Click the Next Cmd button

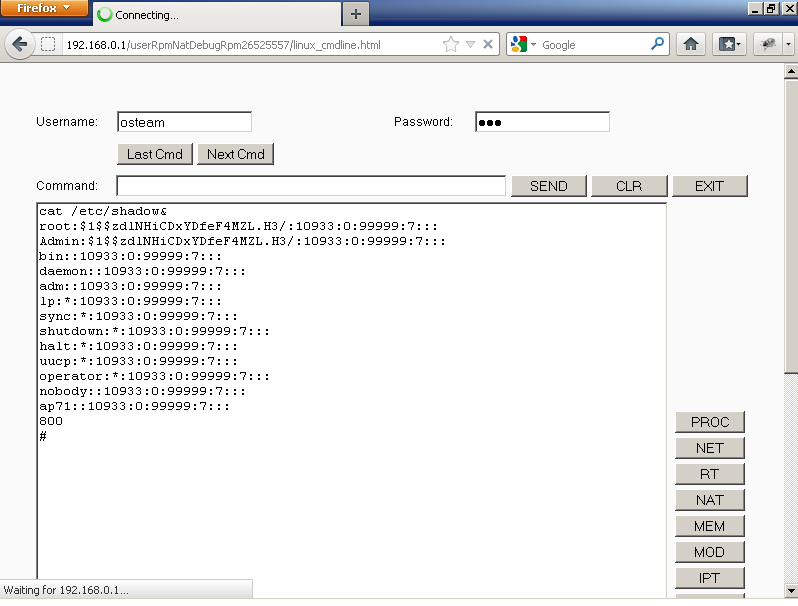click(x=236, y=154)
